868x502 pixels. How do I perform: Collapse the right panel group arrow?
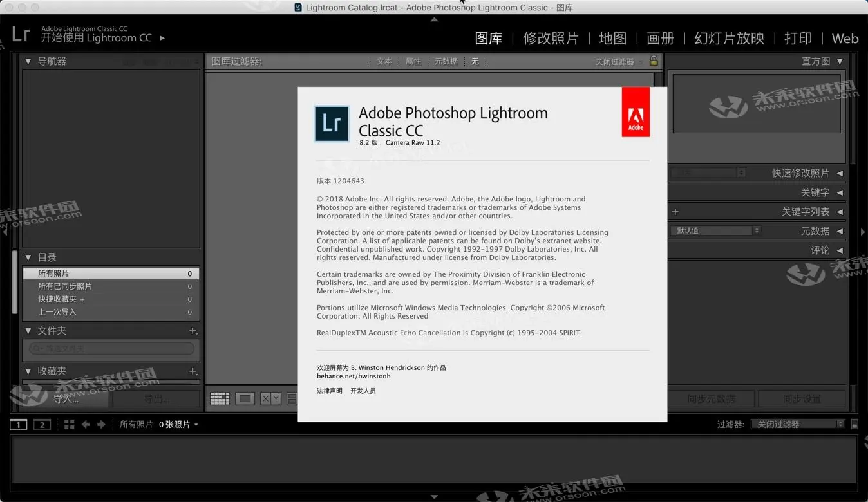[863, 232]
